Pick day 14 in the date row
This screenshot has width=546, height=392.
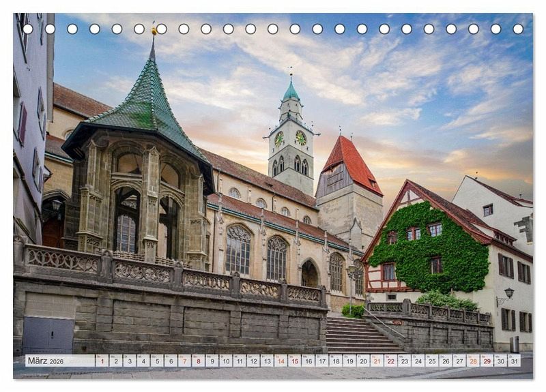281,361
